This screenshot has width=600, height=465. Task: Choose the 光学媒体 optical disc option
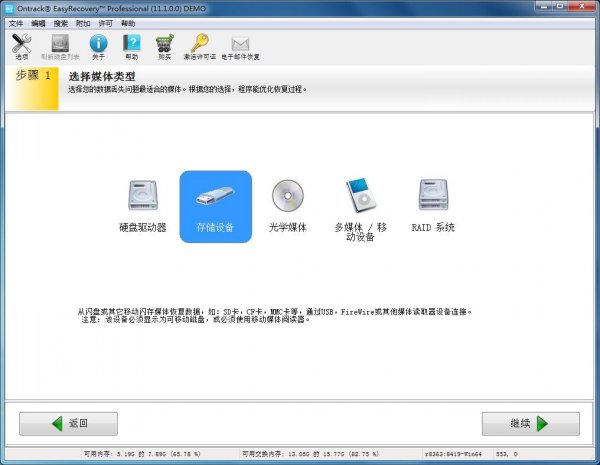pos(287,206)
